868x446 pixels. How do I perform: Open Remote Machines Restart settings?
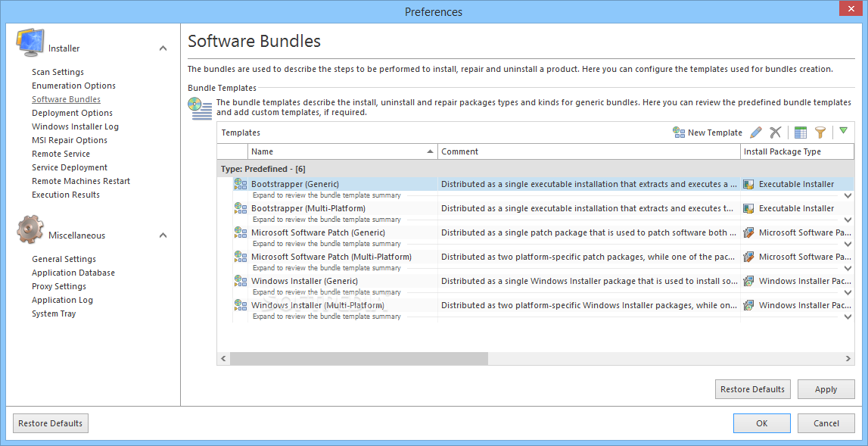(81, 181)
